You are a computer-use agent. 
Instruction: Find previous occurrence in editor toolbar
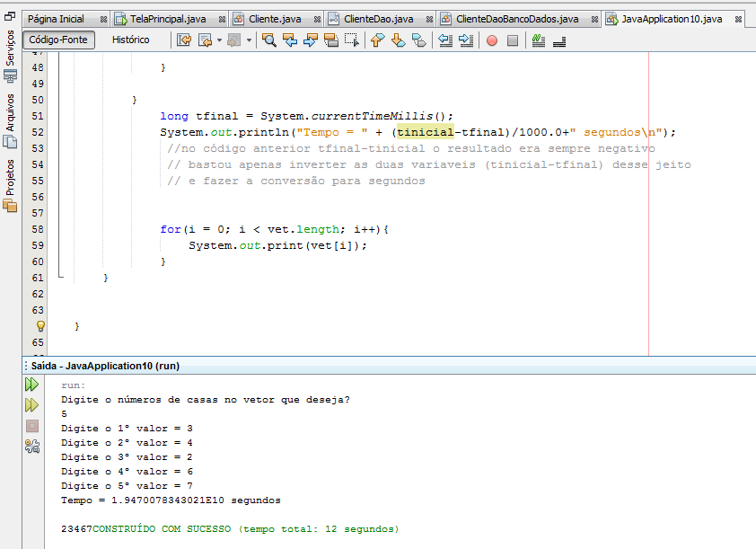coord(290,40)
